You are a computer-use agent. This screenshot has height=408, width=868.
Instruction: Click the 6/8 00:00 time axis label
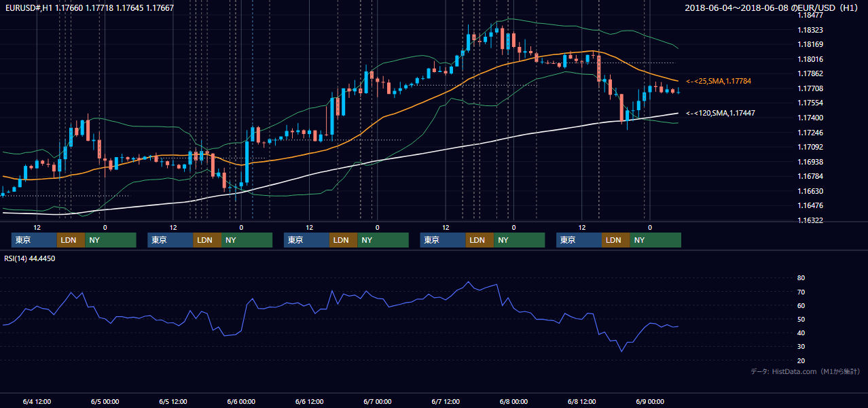513,402
